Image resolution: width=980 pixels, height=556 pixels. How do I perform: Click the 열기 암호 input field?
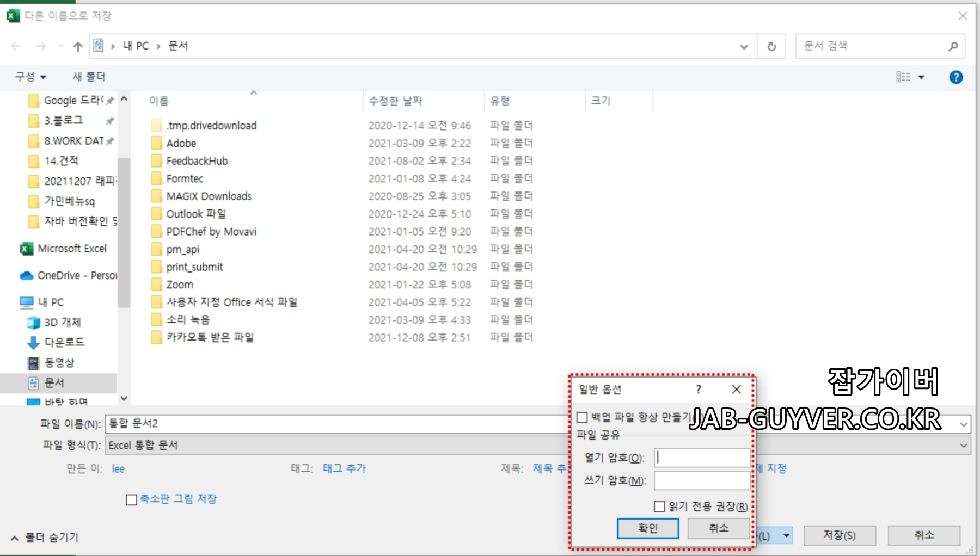click(x=702, y=458)
